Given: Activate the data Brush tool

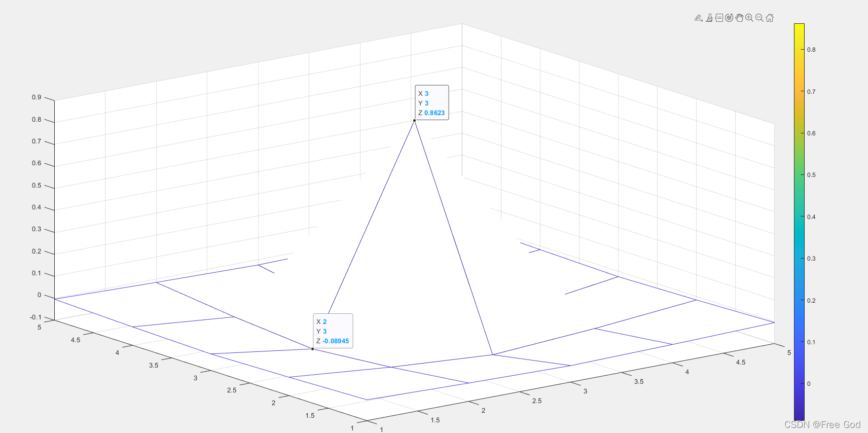Looking at the screenshot, I should (709, 18).
